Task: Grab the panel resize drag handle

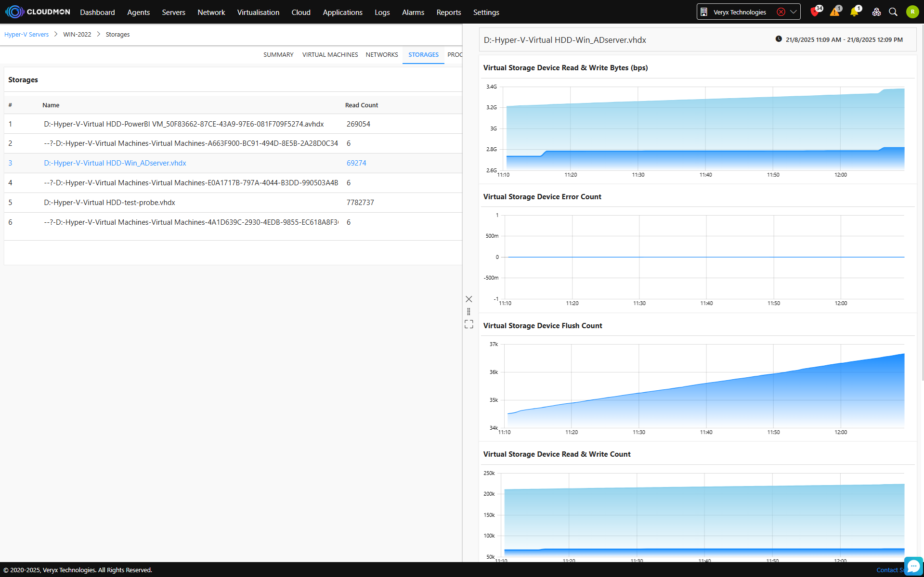Action: click(469, 312)
